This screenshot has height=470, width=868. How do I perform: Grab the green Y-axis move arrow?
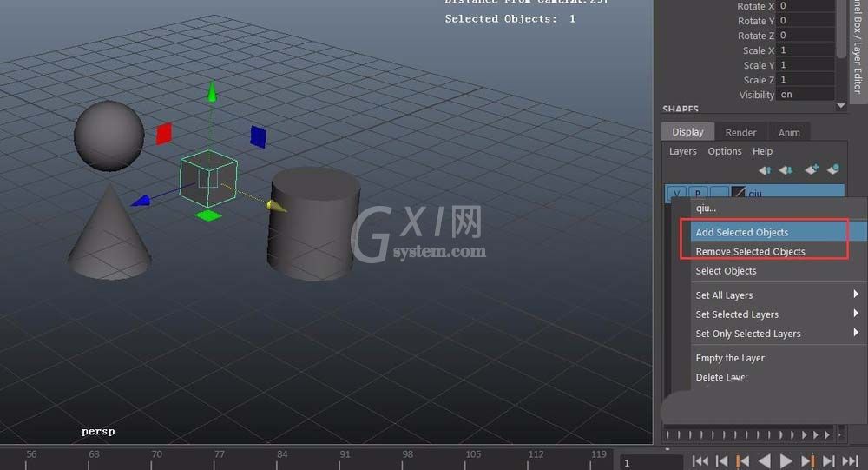tap(212, 92)
